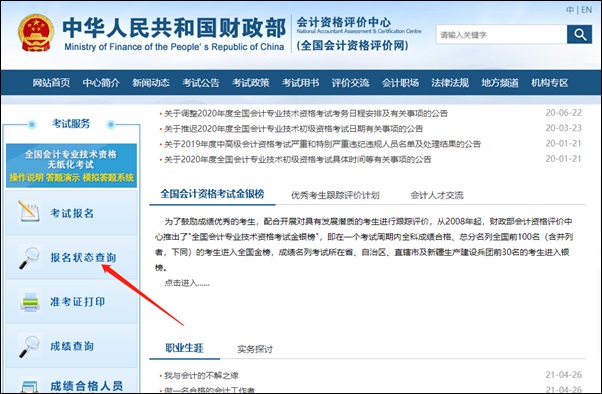Click 模拟答题系统 in paperless exam banner

pos(108,177)
